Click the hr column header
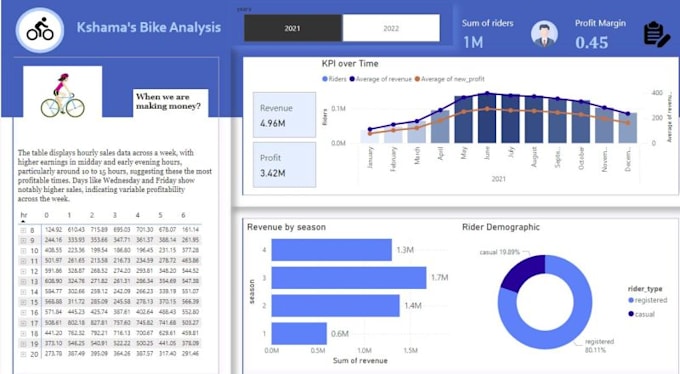The height and width of the screenshot is (374, 680). [x=24, y=215]
